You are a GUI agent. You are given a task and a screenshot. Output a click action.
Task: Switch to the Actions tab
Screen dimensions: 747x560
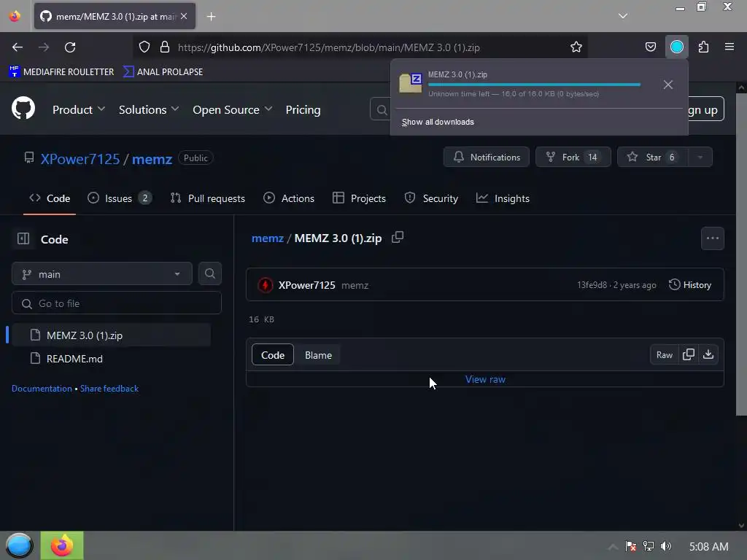click(289, 198)
